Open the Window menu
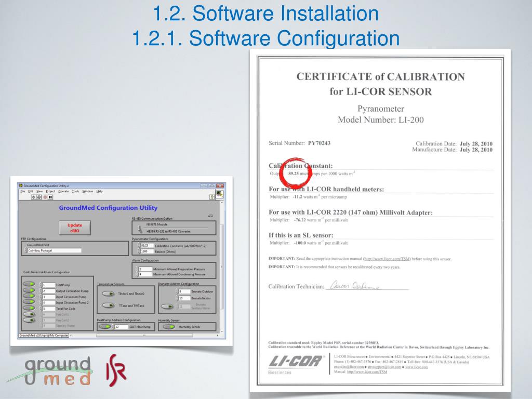Viewport: 532px width, 399px height. [x=87, y=191]
